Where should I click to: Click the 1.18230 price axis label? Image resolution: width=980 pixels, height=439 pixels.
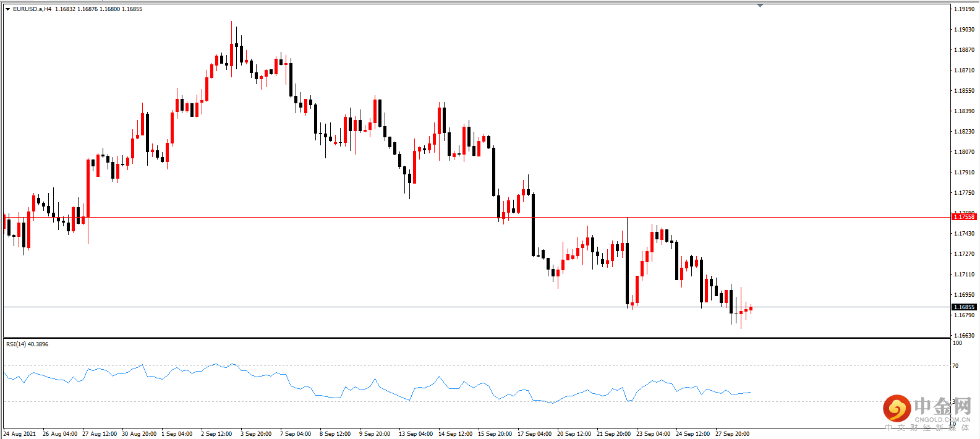coord(964,132)
